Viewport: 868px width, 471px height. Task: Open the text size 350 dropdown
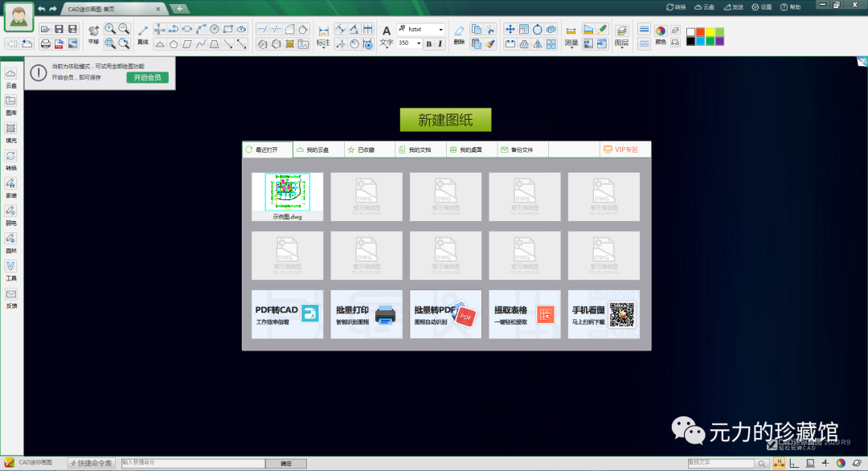[419, 43]
